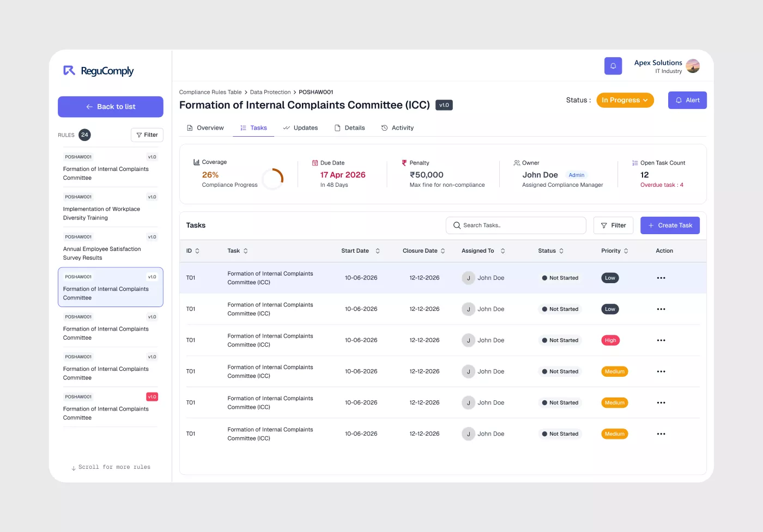This screenshot has width=763, height=532.
Task: Switch to the Details tab
Action: tap(349, 128)
